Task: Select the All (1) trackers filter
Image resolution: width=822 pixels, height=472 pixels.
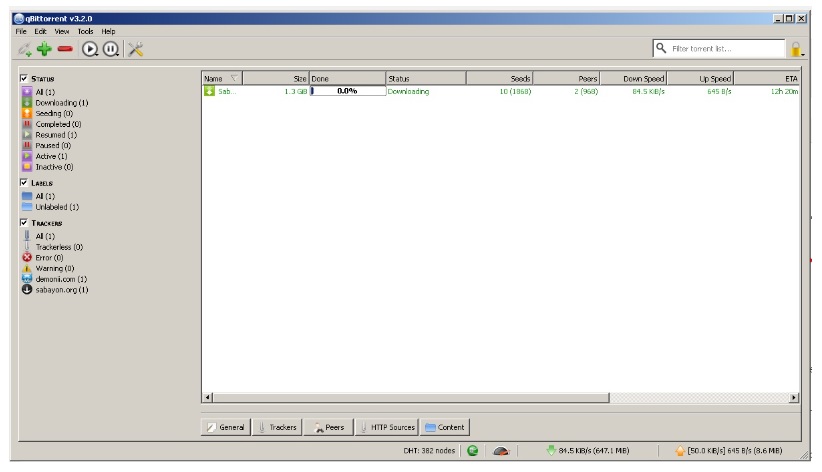Action: pos(45,236)
